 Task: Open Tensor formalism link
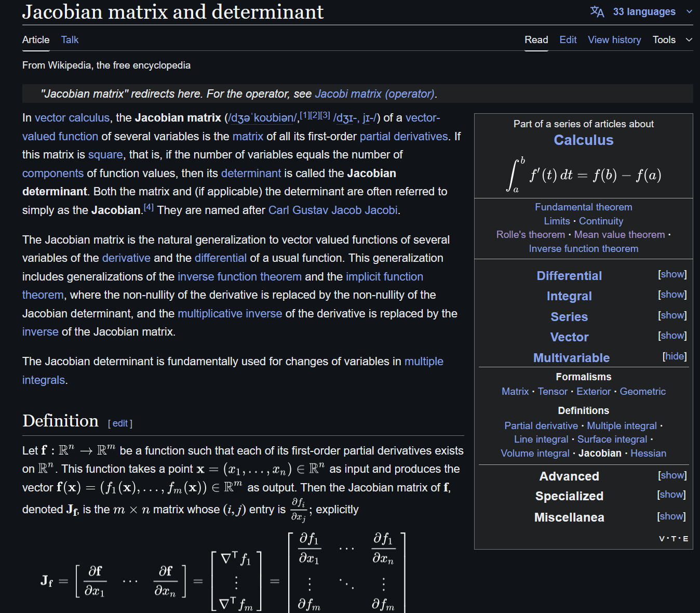coord(553,391)
